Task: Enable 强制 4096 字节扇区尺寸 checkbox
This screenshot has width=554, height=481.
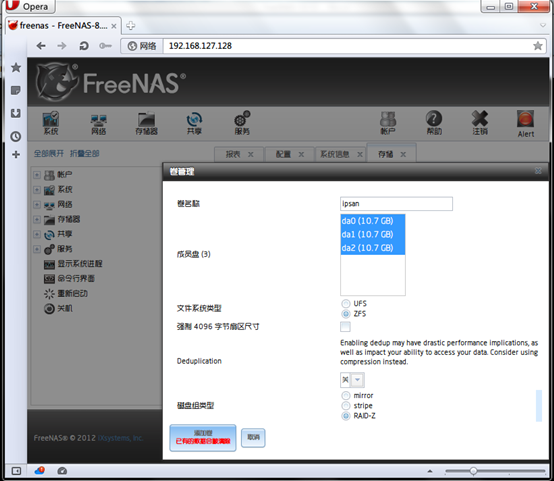Action: 345,327
